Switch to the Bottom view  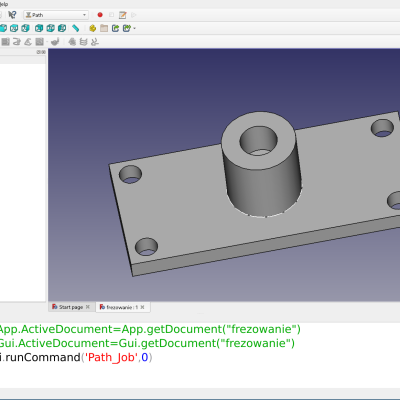point(51,28)
